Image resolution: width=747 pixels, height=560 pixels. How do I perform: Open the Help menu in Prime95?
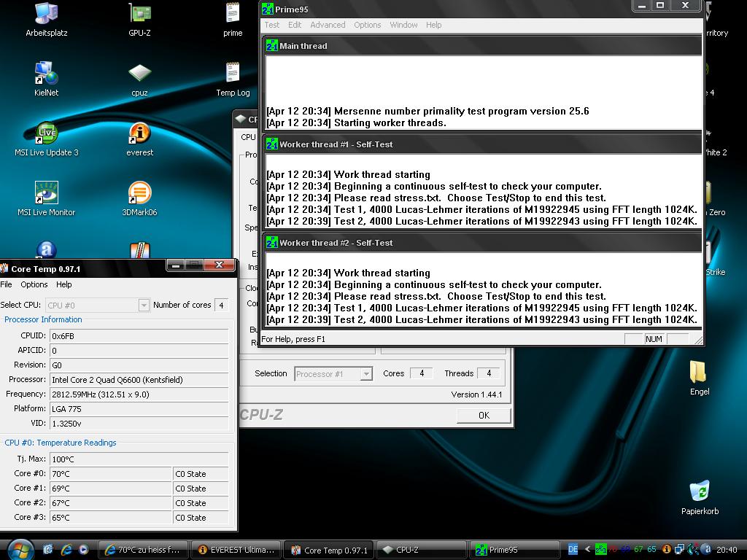point(433,25)
